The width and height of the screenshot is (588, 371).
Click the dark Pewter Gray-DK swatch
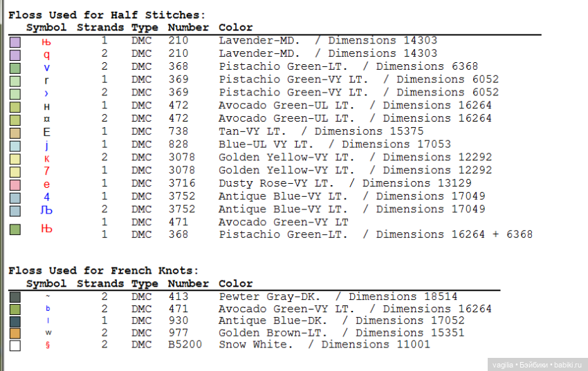(15, 297)
